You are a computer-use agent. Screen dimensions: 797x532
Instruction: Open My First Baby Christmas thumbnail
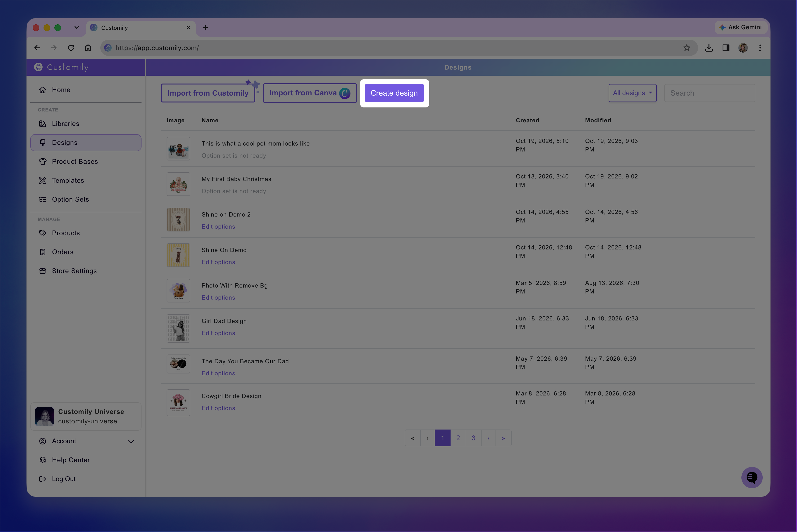click(178, 184)
